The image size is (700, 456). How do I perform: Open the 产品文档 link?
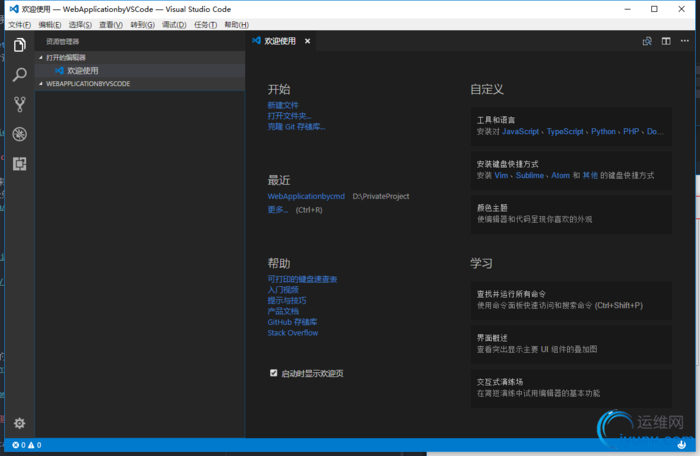coord(283,311)
